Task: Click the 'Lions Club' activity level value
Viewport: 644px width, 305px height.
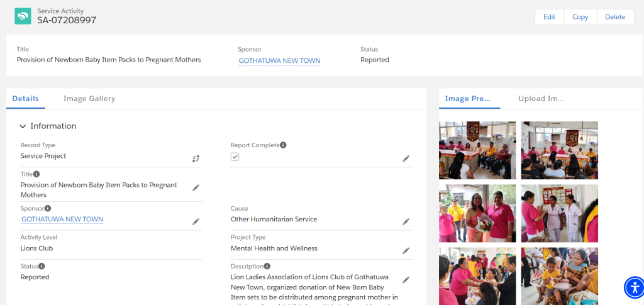Action: point(36,248)
